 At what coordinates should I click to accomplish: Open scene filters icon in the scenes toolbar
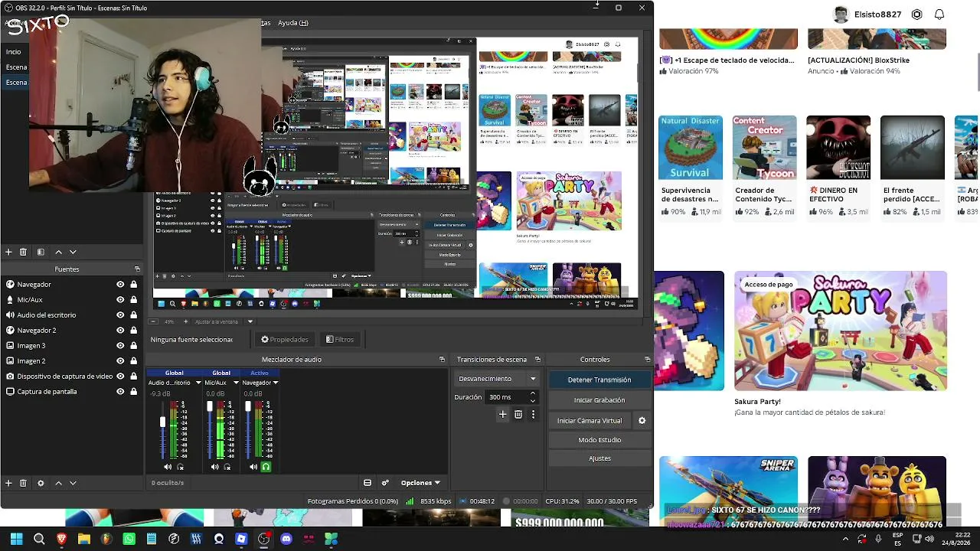(41, 252)
